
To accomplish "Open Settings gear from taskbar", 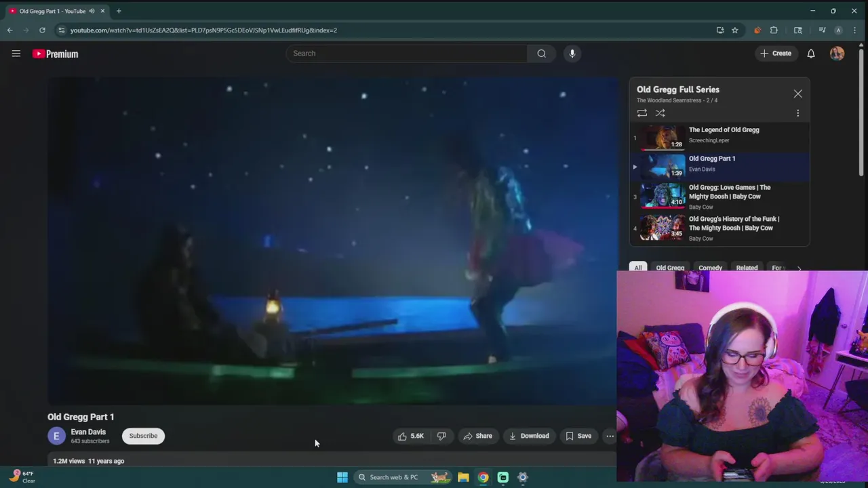I will point(523,477).
